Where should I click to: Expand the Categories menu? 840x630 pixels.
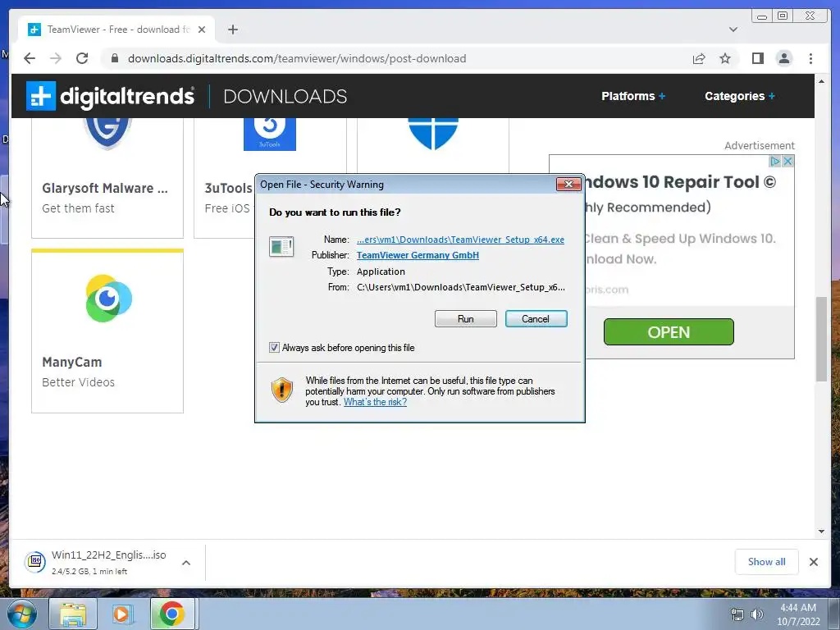tap(740, 96)
